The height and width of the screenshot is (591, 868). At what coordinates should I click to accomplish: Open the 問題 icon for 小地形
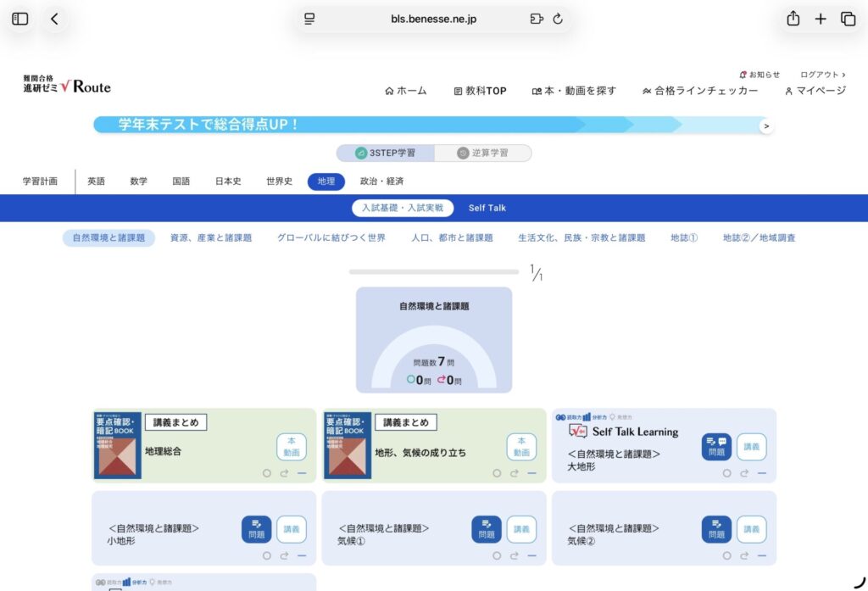[x=256, y=529]
